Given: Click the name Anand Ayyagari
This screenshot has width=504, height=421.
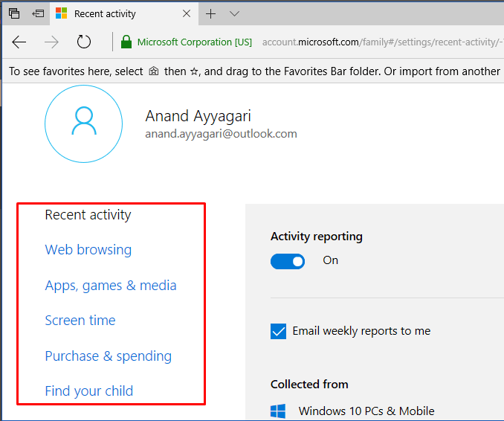Looking at the screenshot, I should [x=198, y=116].
